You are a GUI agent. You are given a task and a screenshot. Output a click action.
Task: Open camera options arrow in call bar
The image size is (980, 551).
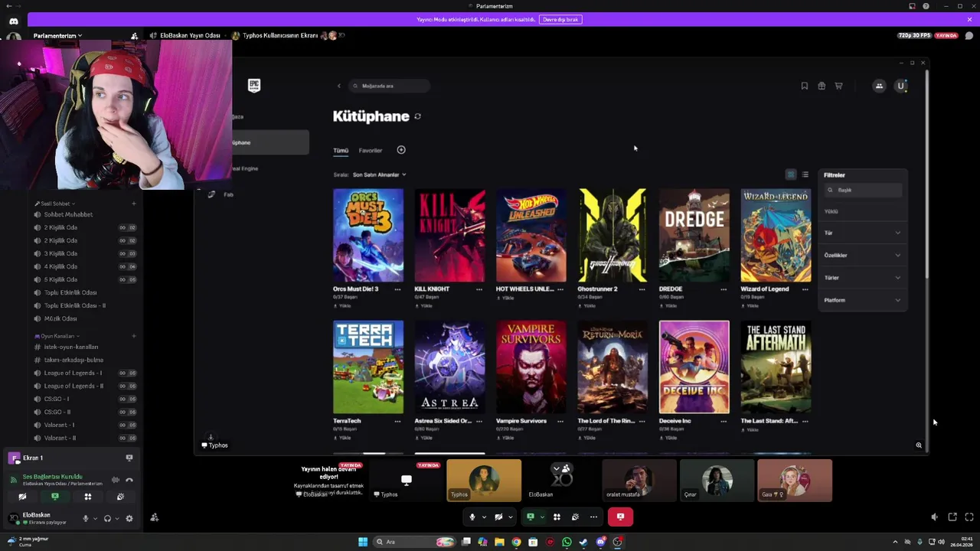(510, 517)
